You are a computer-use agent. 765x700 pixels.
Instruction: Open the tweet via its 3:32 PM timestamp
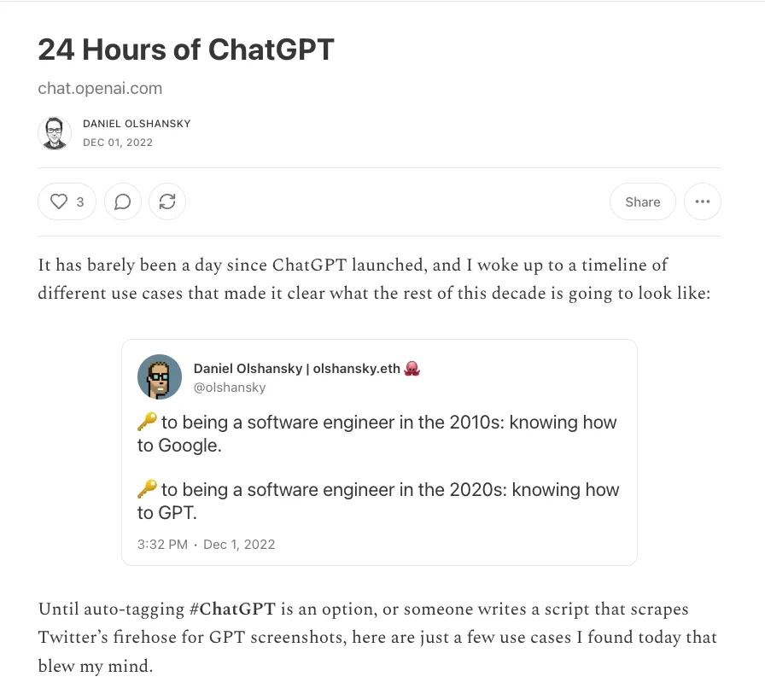click(162, 544)
